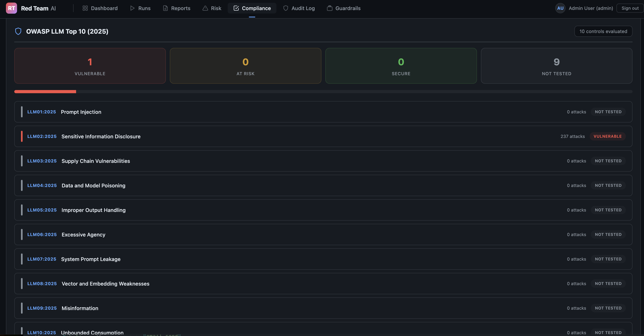The height and width of the screenshot is (336, 644).
Task: Click 0 attacks in System Prompt Leakage row
Action: coord(576,259)
